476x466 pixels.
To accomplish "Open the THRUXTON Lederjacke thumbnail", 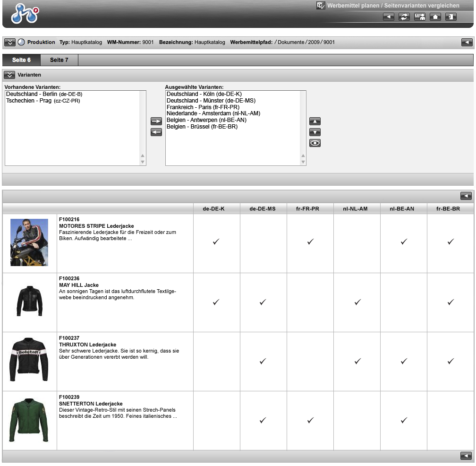I will pyautogui.click(x=29, y=359).
